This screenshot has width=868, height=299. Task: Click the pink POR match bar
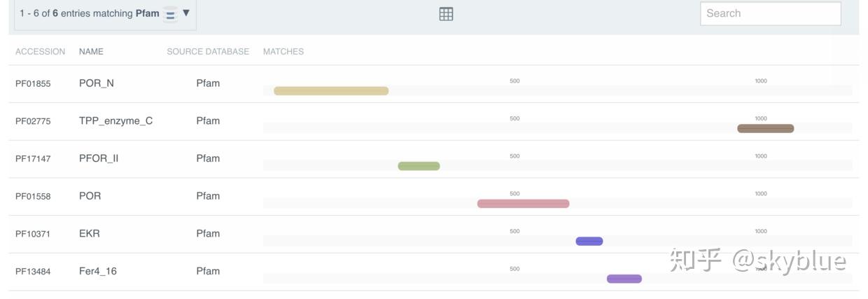(523, 204)
